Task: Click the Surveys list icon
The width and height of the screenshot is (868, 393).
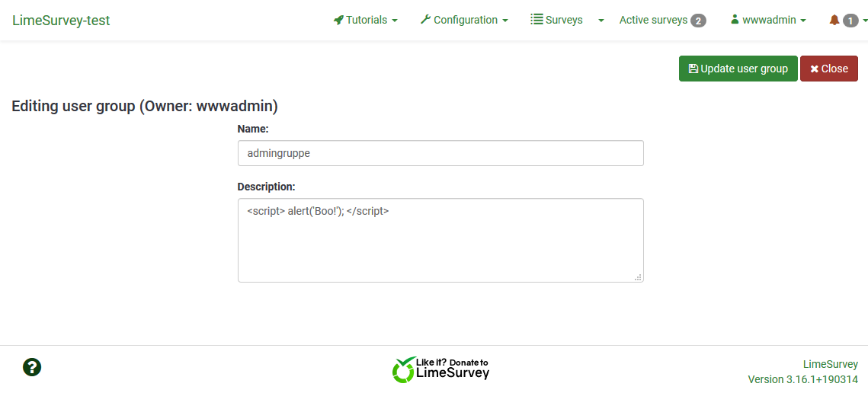Action: click(x=536, y=20)
